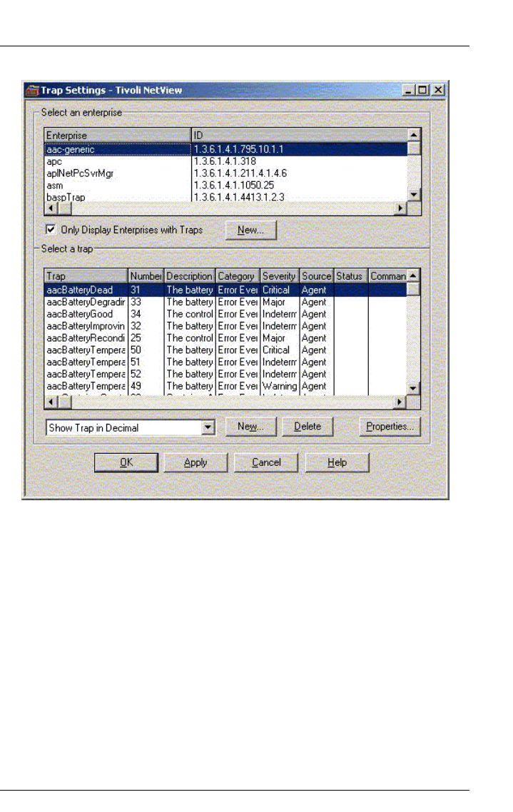Select the aac-generic enterprise row

[226, 149]
